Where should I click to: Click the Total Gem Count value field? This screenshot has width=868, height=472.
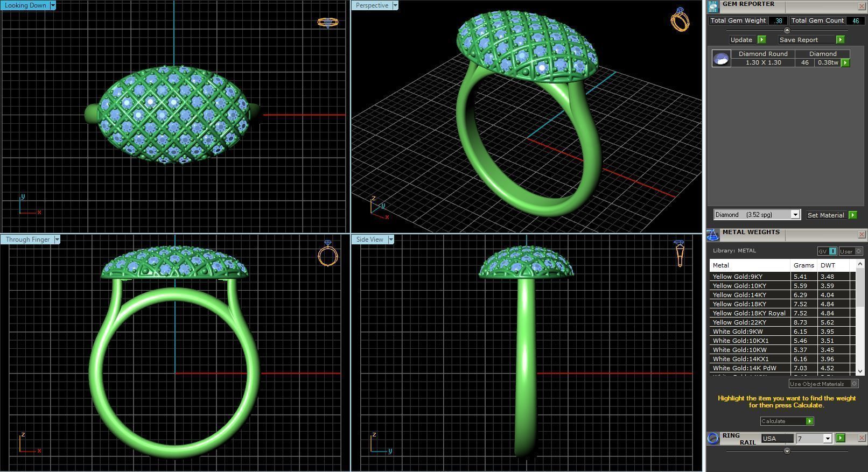856,20
